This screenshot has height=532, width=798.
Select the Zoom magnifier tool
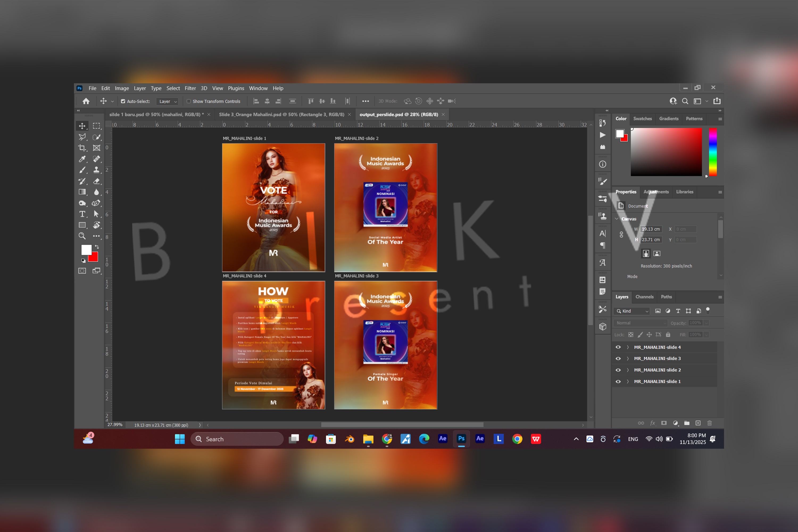82,236
